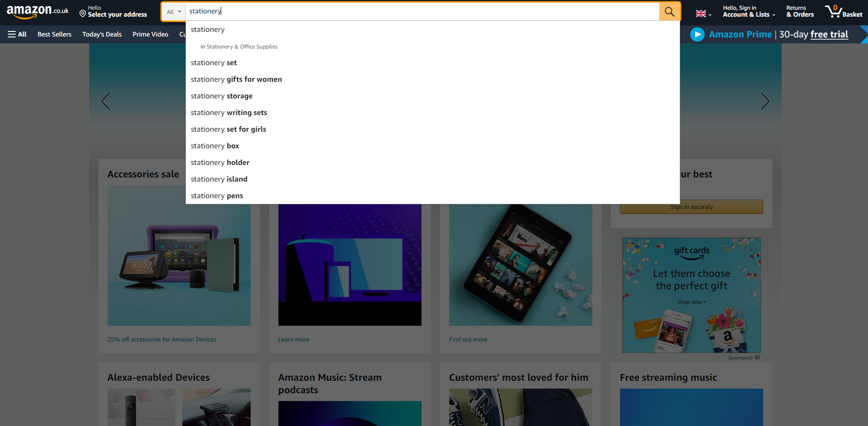Open the Free streaming music image
Viewport: 868px width, 426px height.
[x=691, y=407]
